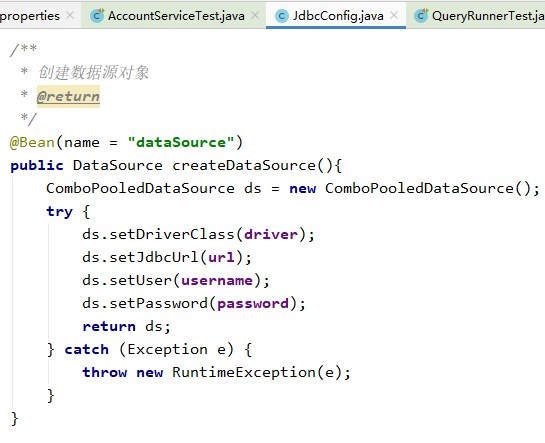The width and height of the screenshot is (545, 443).
Task: Click the url field in setJdbcUrl
Action: [221, 257]
